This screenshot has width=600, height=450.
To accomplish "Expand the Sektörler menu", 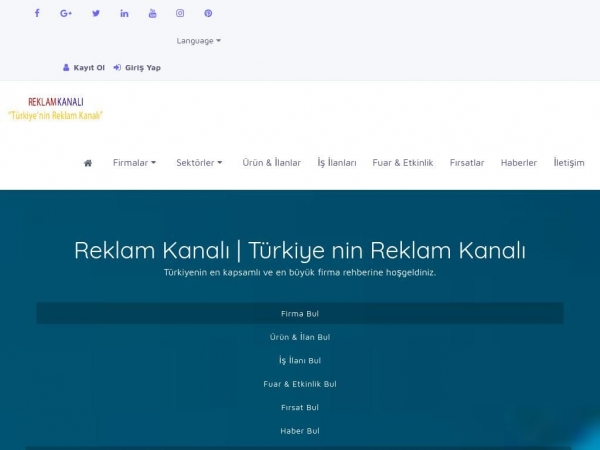I will point(199,163).
